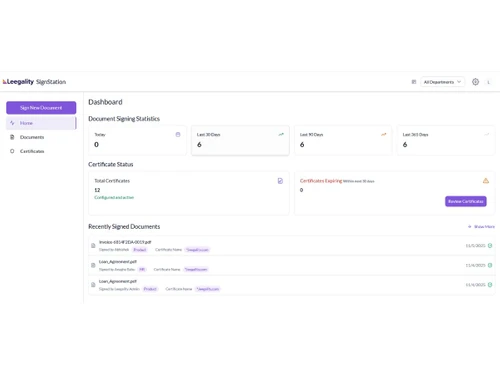Open settings via the gear icon

(475, 82)
